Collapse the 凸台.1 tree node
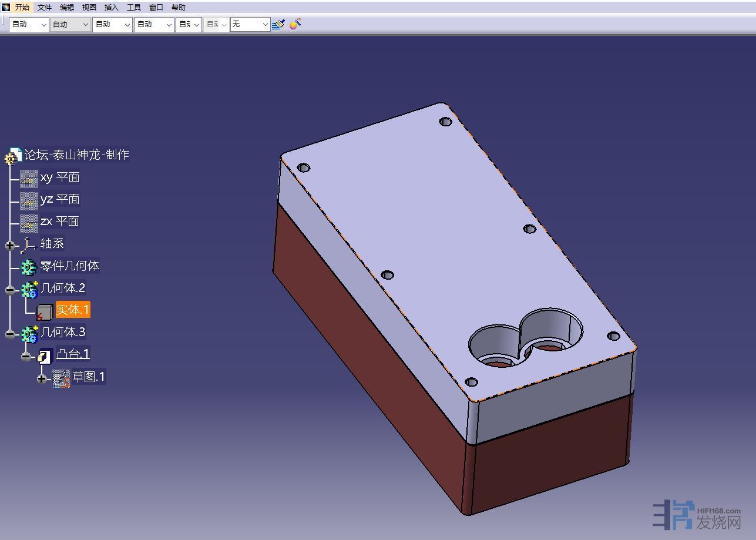The image size is (756, 540). 26,357
